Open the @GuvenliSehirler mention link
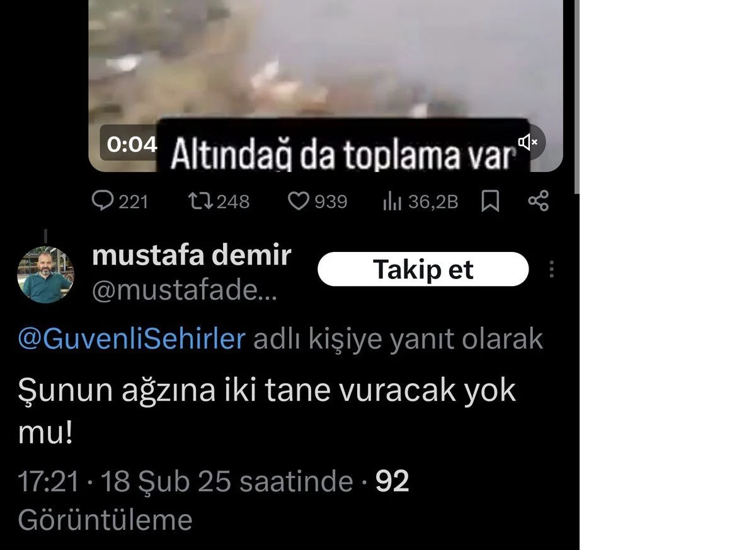The image size is (756, 550). (132, 339)
